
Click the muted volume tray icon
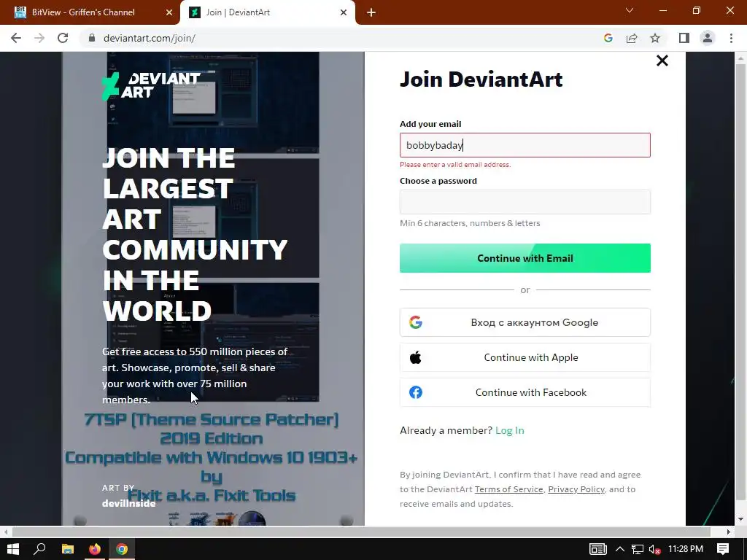pos(654,549)
